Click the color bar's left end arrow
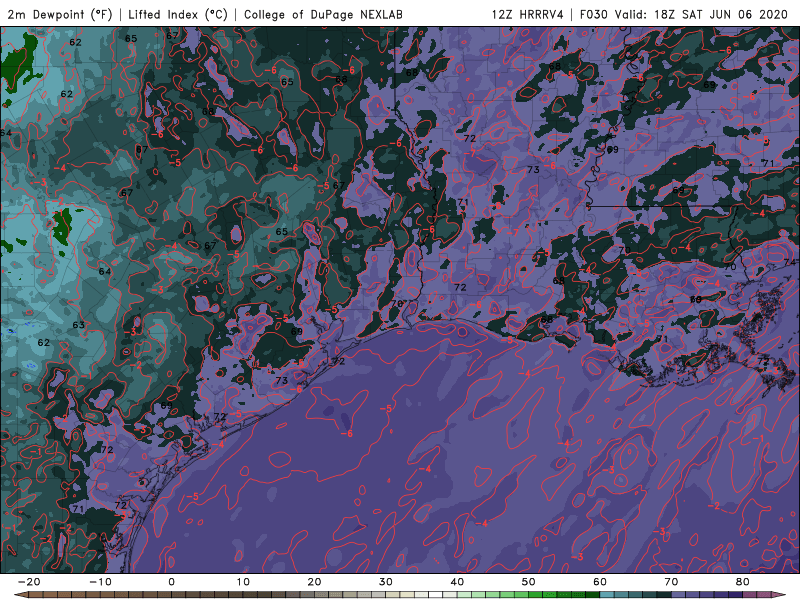800x600 pixels. (x=20, y=595)
